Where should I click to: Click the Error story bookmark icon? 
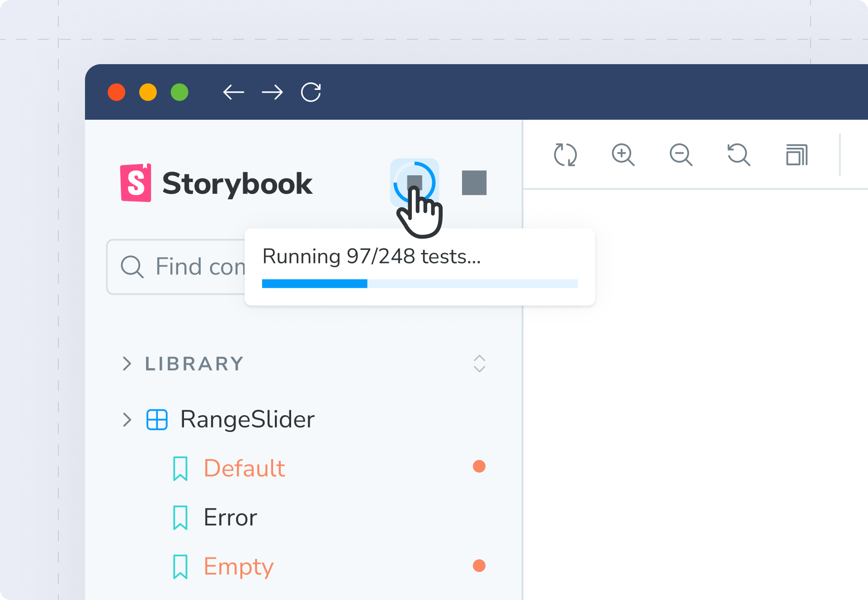pos(180,518)
